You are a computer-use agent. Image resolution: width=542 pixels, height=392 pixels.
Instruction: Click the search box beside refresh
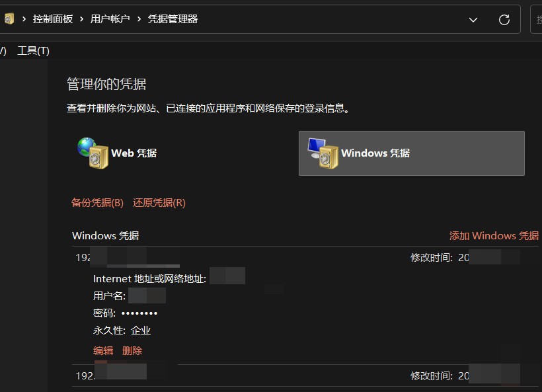(536, 19)
